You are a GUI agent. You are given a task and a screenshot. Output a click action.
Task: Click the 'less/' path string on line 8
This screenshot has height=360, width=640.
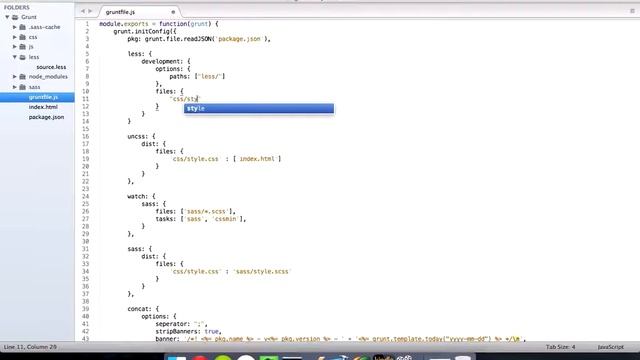[210, 77]
